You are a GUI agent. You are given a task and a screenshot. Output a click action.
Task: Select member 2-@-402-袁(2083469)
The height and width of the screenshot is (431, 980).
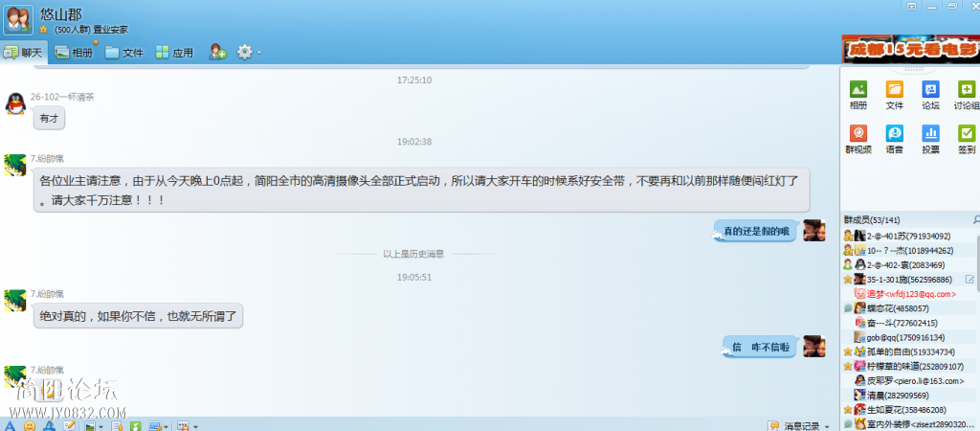(908, 264)
